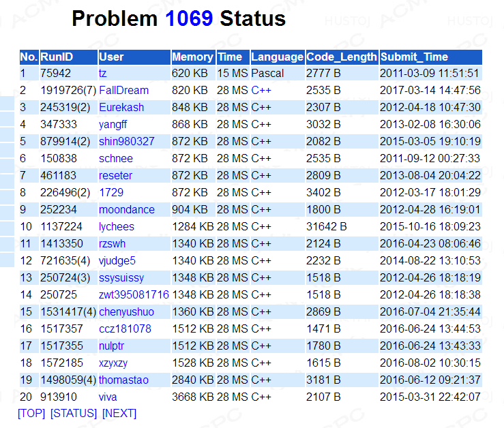Viewport: 504px width, 428px height.
Task: Open thomastao user link
Action: [x=123, y=380]
